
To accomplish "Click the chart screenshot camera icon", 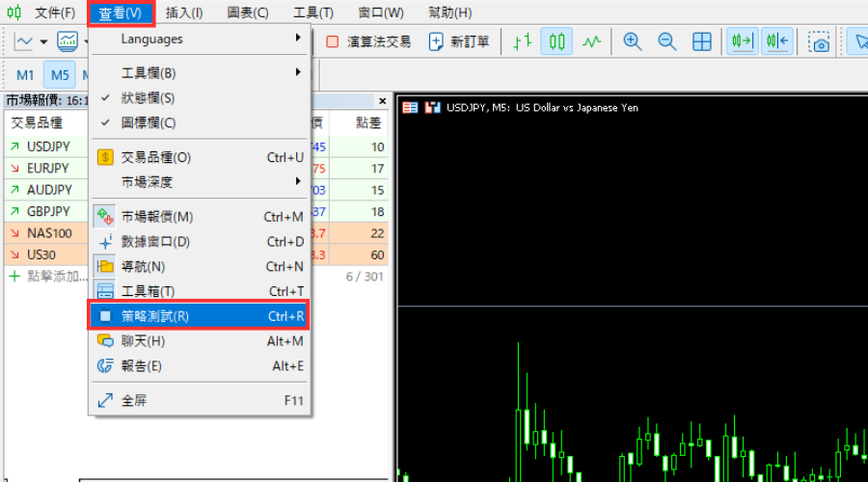I will pos(820,42).
